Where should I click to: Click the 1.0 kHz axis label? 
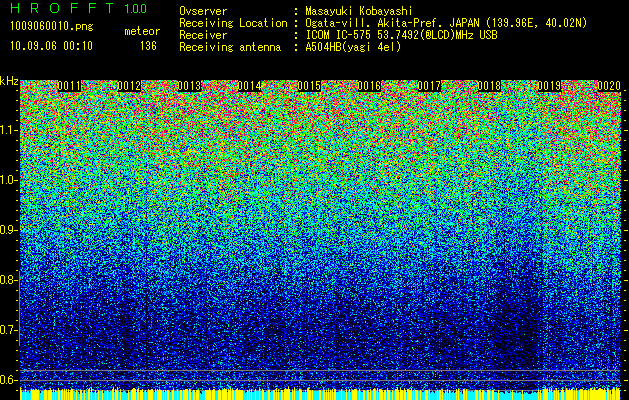[9, 180]
